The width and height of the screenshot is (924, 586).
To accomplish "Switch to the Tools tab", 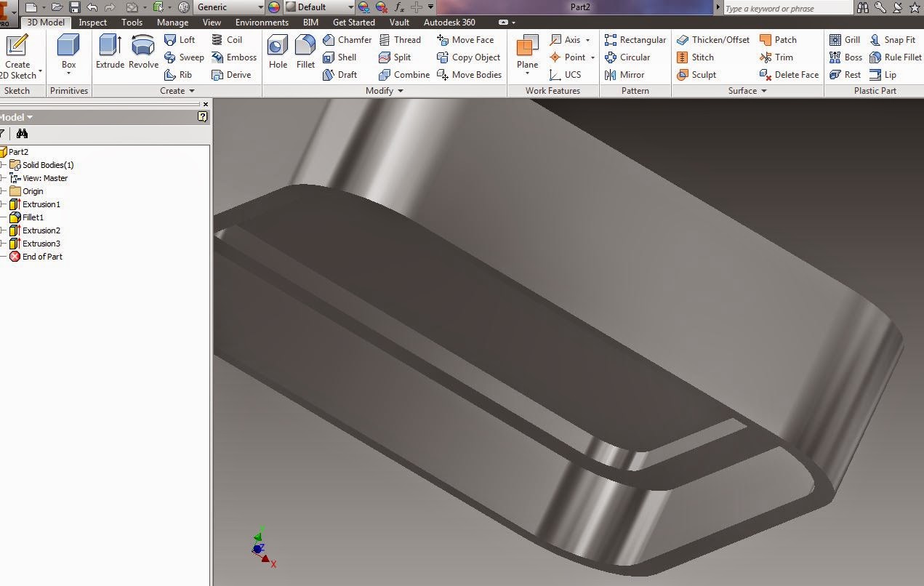I will 132,23.
